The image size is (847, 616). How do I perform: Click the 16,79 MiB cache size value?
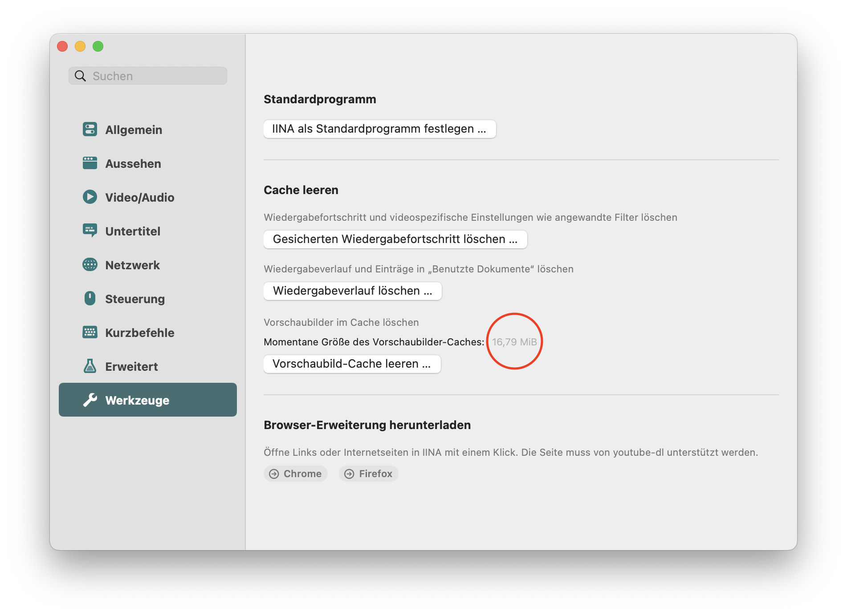tap(514, 342)
